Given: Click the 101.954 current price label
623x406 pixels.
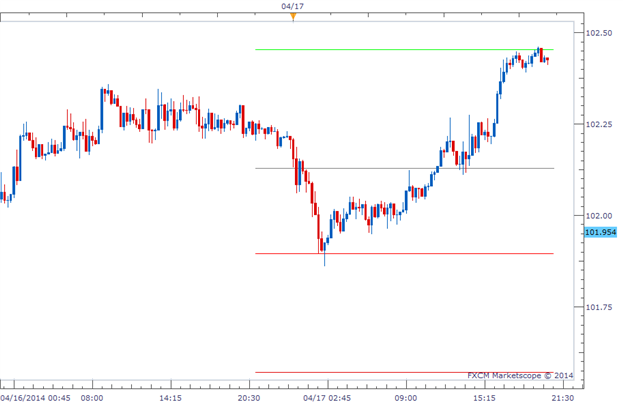Looking at the screenshot, I should pyautogui.click(x=601, y=232).
